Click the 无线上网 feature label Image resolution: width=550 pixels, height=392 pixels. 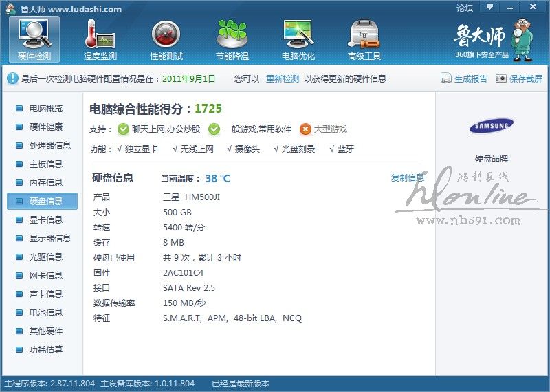click(x=197, y=149)
